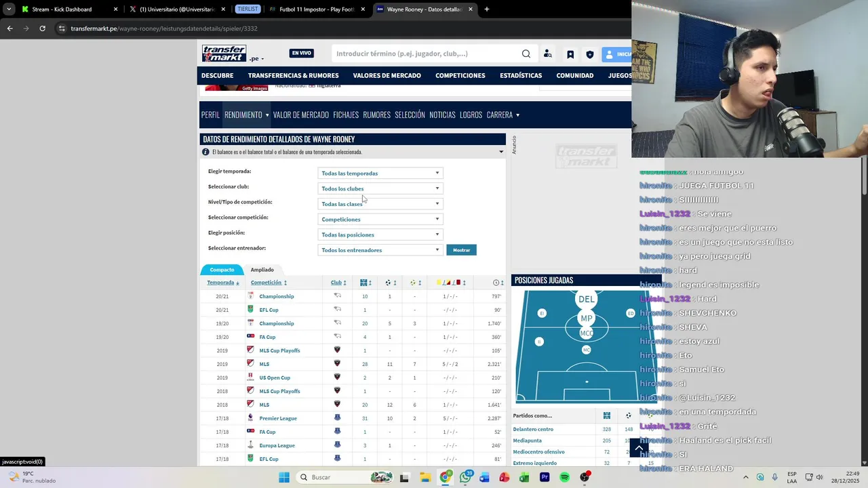Open new browser tab with plus icon
Image resolution: width=868 pixels, height=488 pixels.
point(486,9)
